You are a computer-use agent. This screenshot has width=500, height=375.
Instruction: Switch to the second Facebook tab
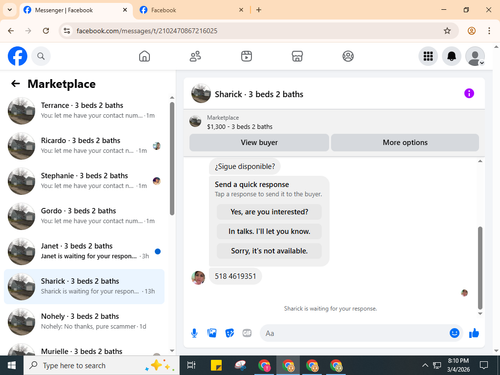pos(192,10)
